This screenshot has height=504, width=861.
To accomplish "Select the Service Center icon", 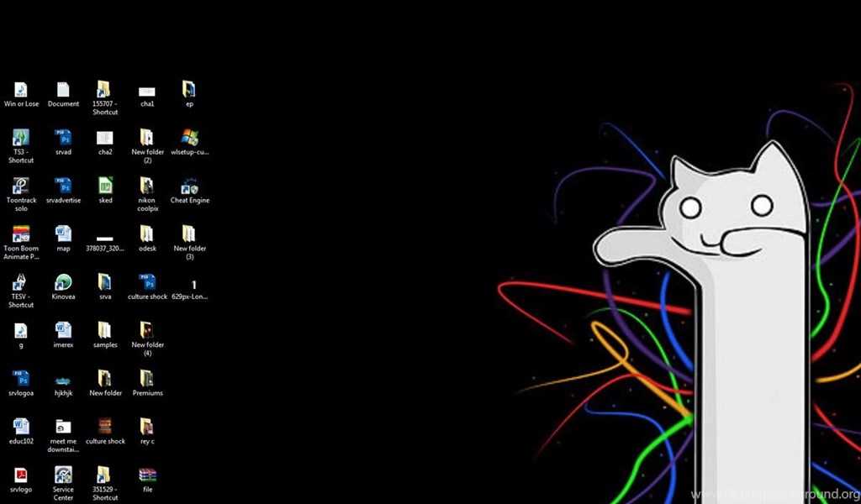I will (63, 475).
